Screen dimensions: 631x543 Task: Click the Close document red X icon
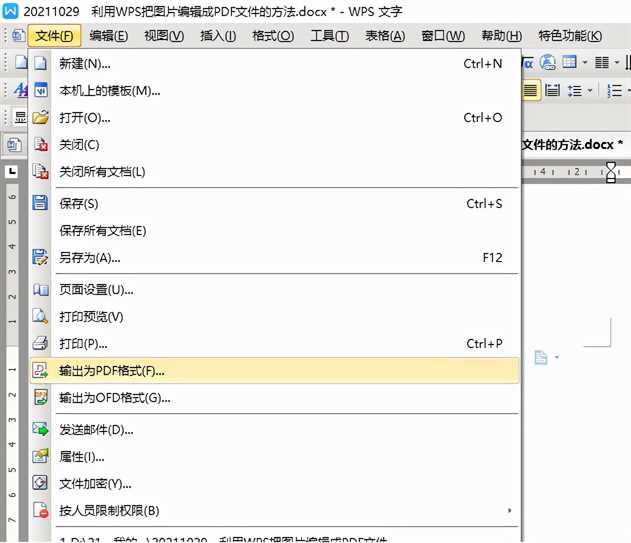click(41, 145)
